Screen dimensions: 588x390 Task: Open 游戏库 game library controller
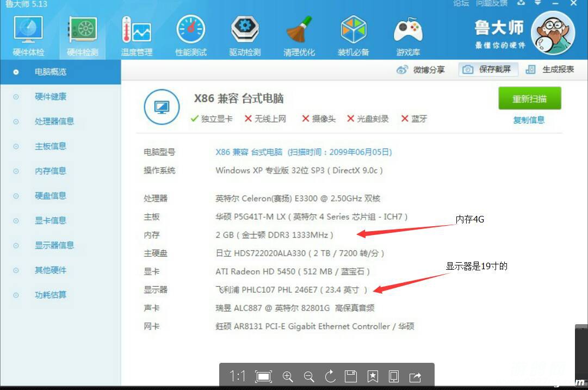(x=408, y=36)
